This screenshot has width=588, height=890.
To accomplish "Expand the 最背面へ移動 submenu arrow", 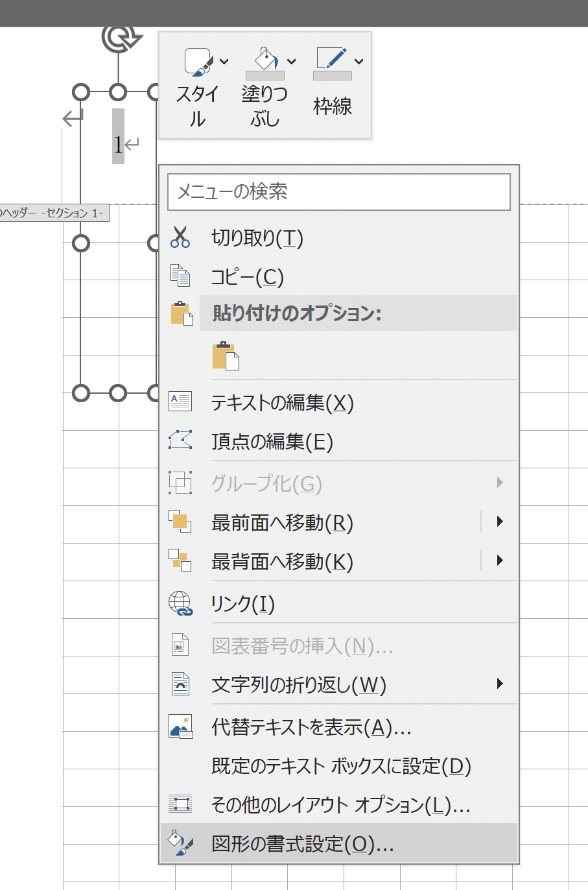I will point(500,560).
